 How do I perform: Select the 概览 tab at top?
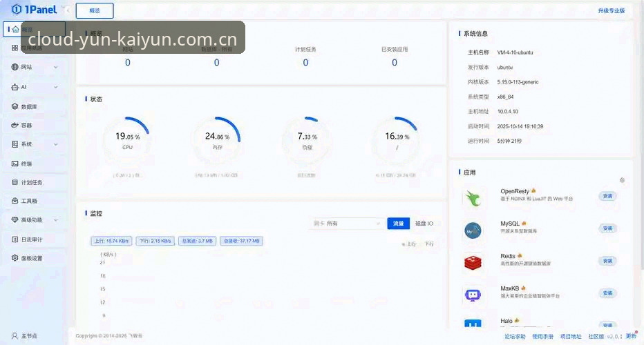95,10
